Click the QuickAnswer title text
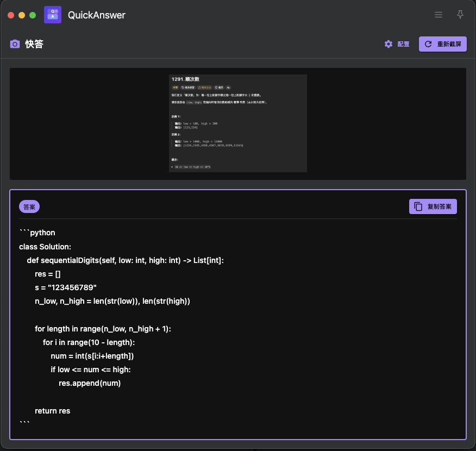This screenshot has width=476, height=451. (x=97, y=15)
